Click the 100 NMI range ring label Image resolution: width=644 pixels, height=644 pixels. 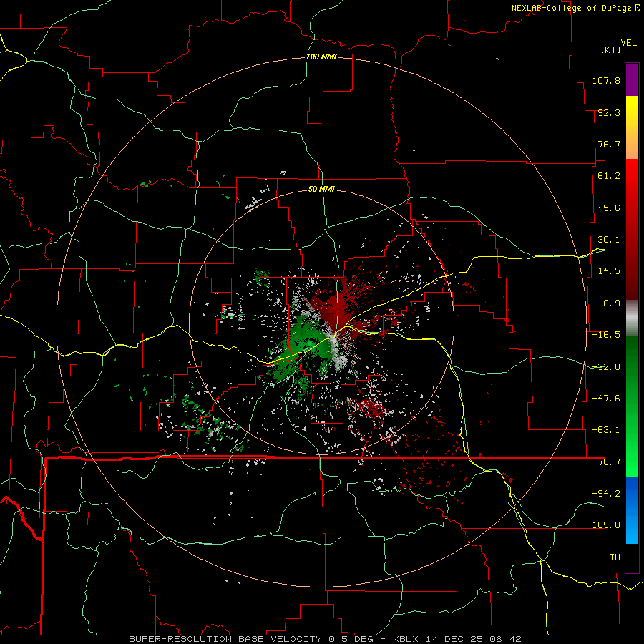click(x=321, y=57)
